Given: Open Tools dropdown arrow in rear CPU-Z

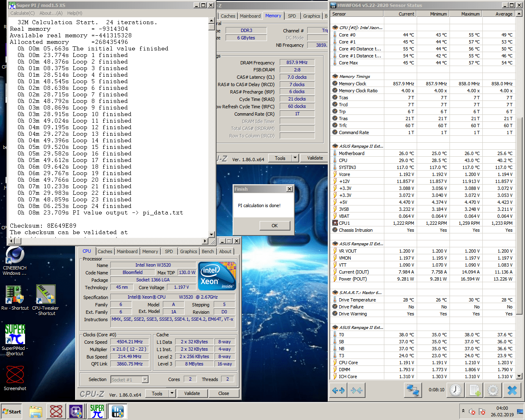Looking at the screenshot, I should click(x=295, y=158).
